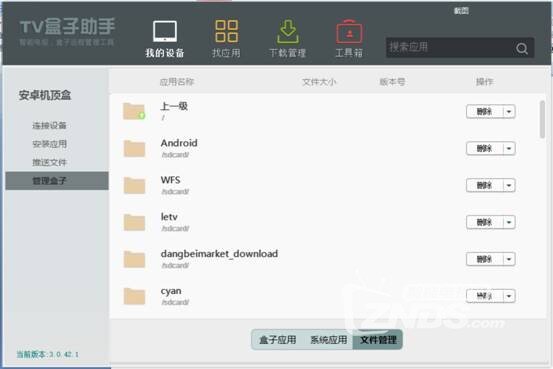Switch to 盒子应用 tab
This screenshot has width=553, height=369.
click(278, 340)
